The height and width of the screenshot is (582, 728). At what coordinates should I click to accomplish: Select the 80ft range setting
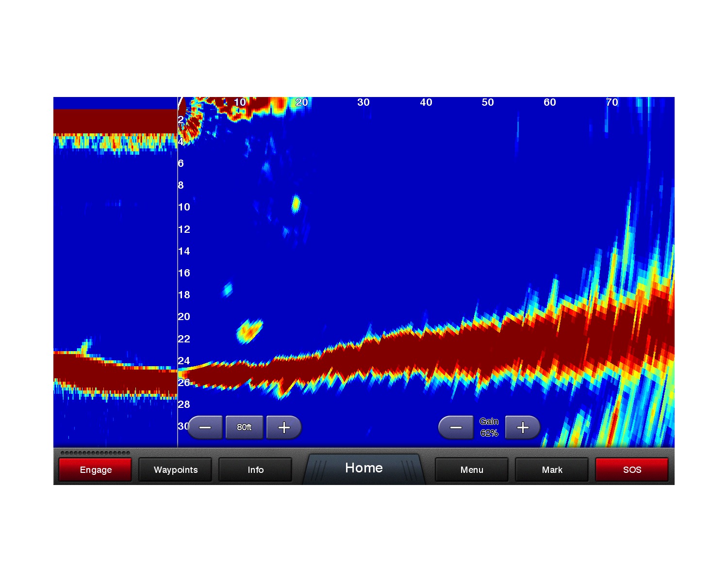(244, 427)
